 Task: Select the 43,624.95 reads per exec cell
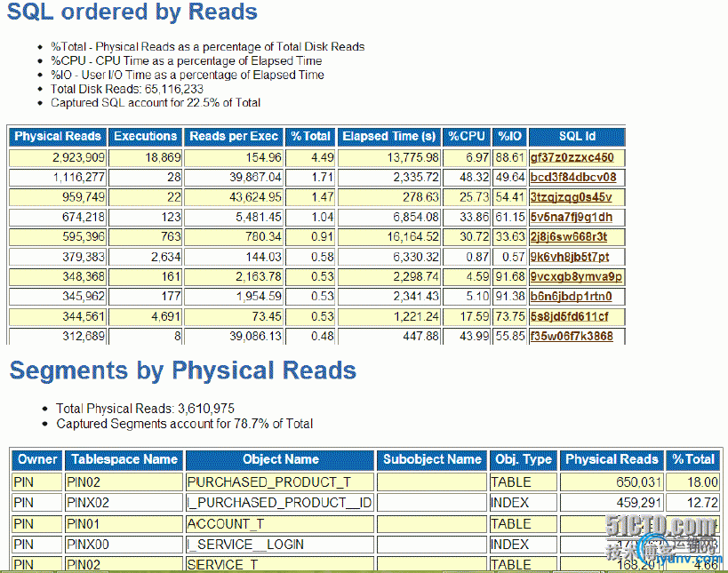pyautogui.click(x=234, y=197)
